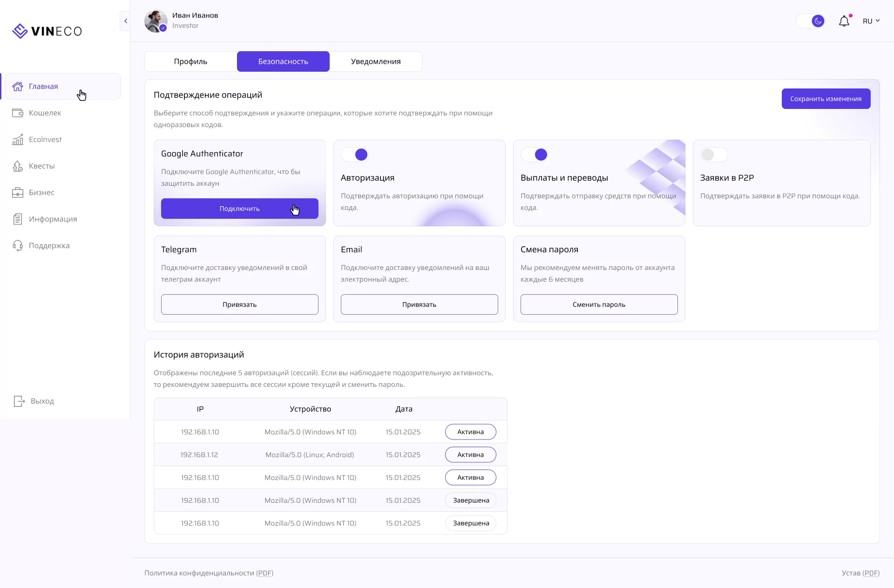Viewport: 894px width, 588px height.
Task: Click the VINECO logo icon
Action: coord(20,31)
